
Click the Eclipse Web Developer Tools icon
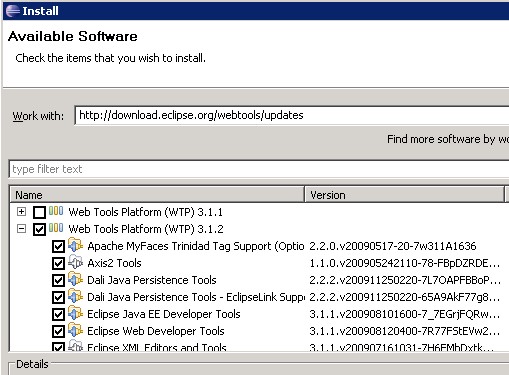click(x=75, y=330)
